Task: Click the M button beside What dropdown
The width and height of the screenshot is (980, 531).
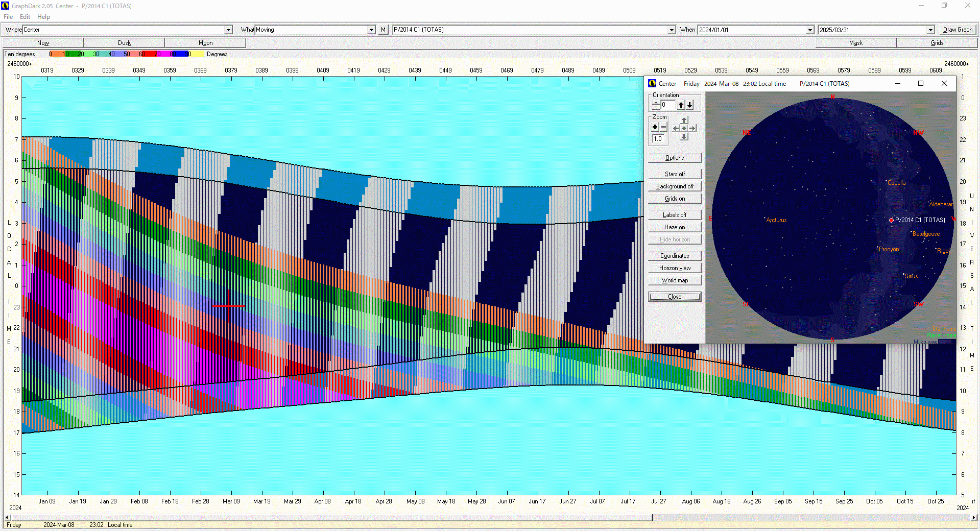Action: (x=383, y=30)
